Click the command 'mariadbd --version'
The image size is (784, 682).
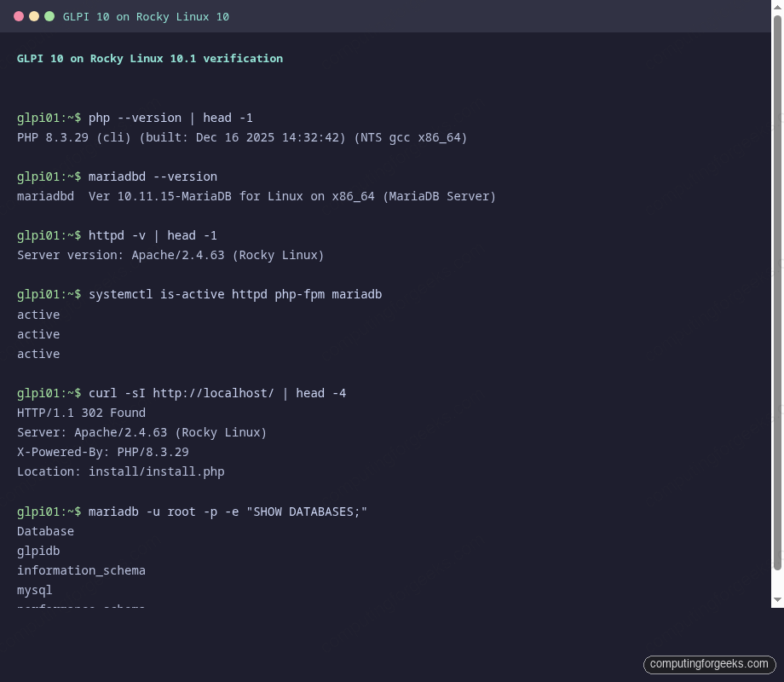pyautogui.click(x=153, y=176)
